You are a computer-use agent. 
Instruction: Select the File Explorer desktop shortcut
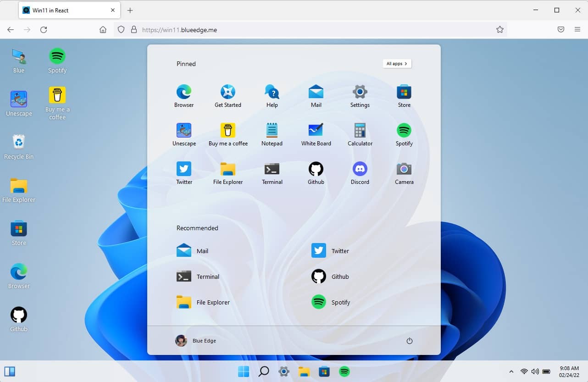19,190
